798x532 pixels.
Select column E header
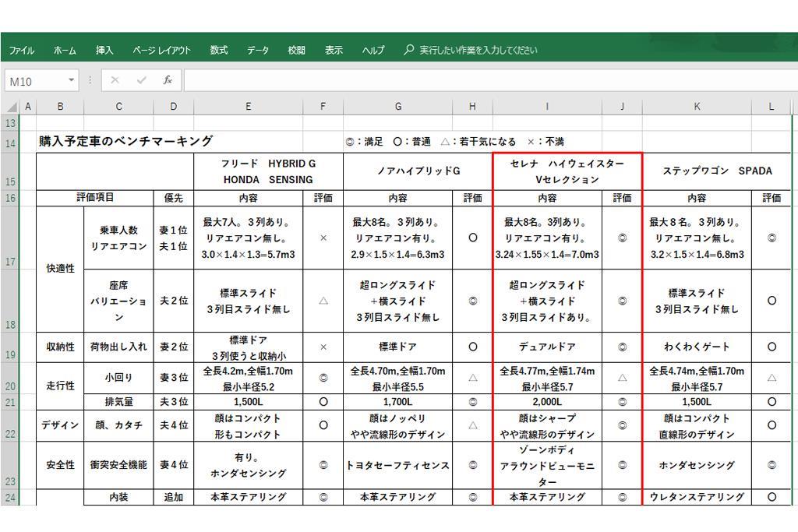tap(248, 107)
